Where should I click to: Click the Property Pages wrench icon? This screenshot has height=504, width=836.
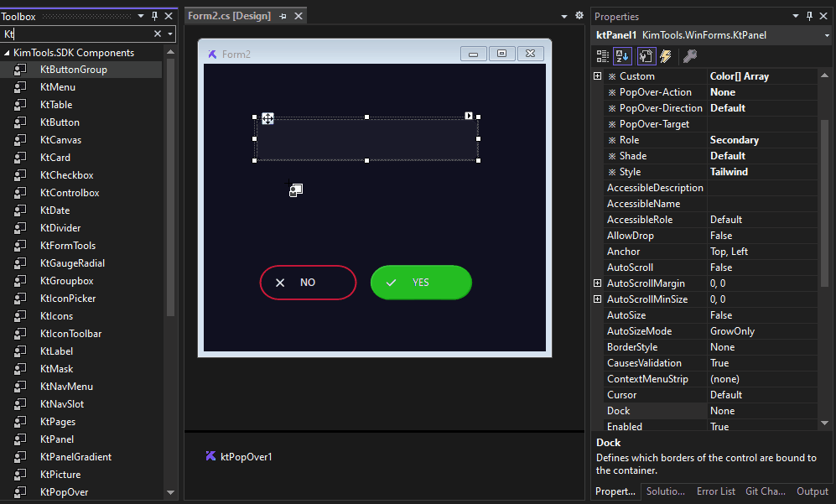690,56
